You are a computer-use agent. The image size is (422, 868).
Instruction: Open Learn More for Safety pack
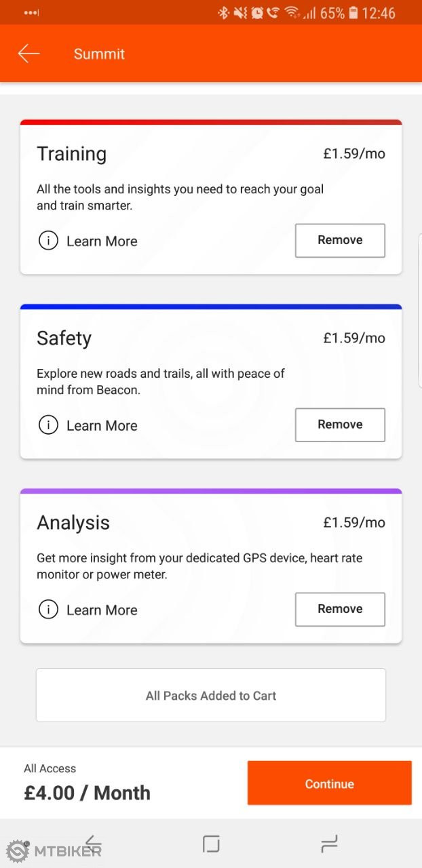click(x=102, y=426)
